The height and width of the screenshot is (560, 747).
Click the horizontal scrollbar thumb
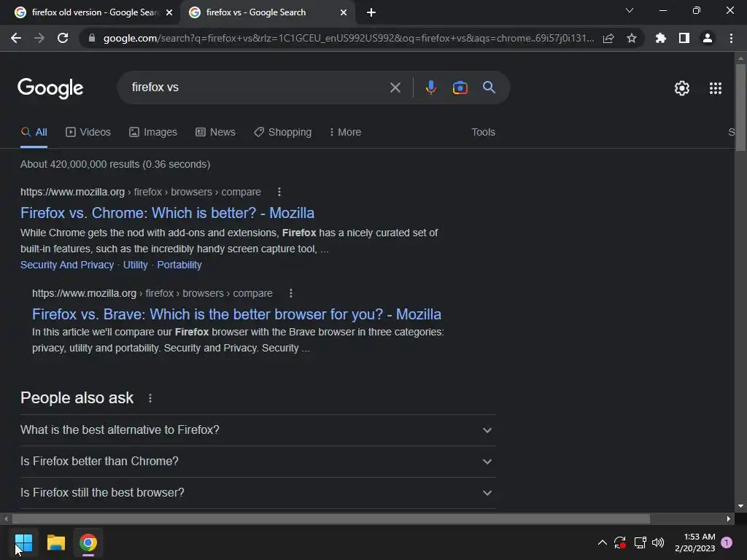point(331,518)
